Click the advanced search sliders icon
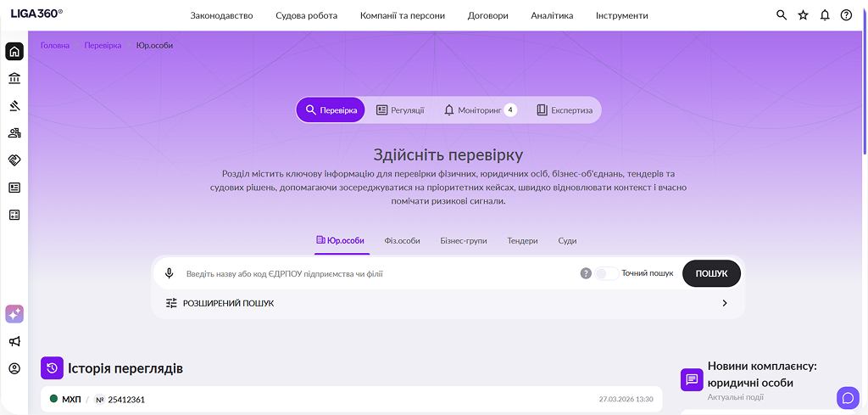Image resolution: width=868 pixels, height=415 pixels. [x=171, y=303]
